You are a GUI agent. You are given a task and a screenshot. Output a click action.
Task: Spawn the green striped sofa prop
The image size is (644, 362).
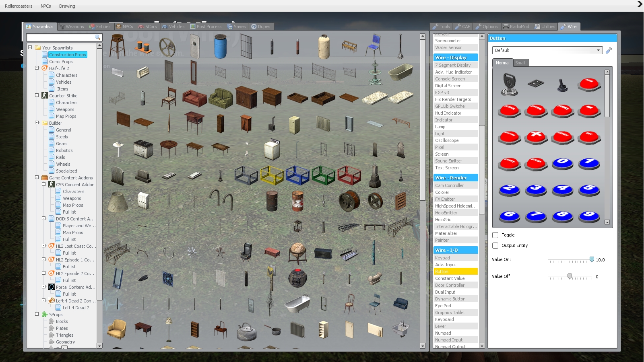221,98
